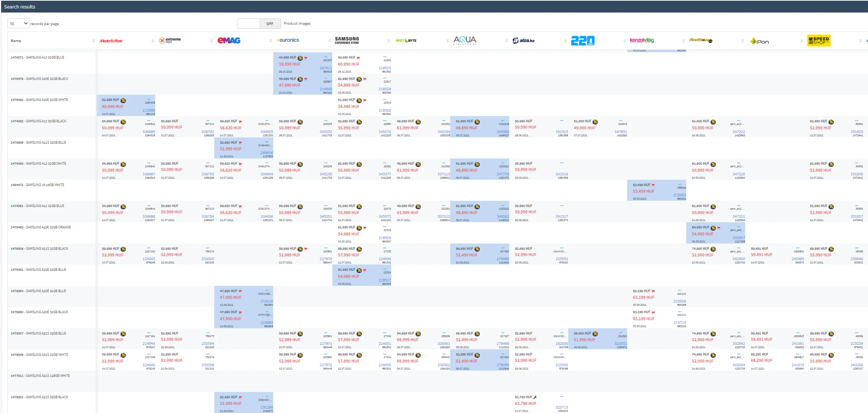Image resolution: width=868 pixels, height=413 pixels.
Task: Click the Name column header to sort products
Action: tap(16, 41)
